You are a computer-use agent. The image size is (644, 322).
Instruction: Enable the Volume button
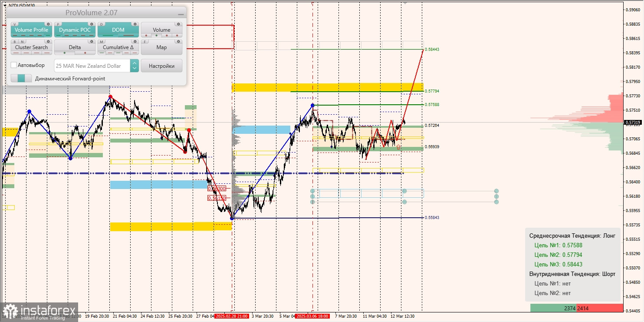pos(161,30)
